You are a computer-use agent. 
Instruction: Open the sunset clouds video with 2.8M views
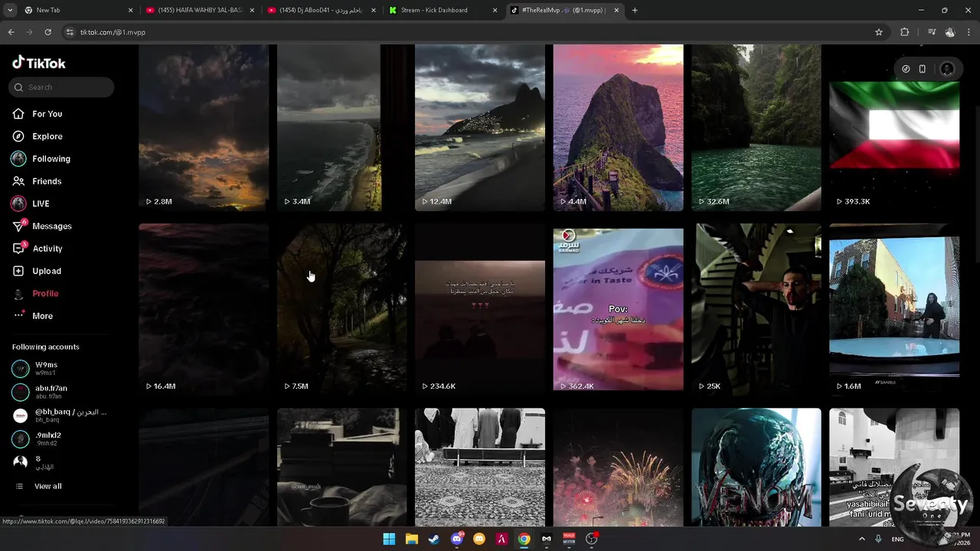(204, 127)
